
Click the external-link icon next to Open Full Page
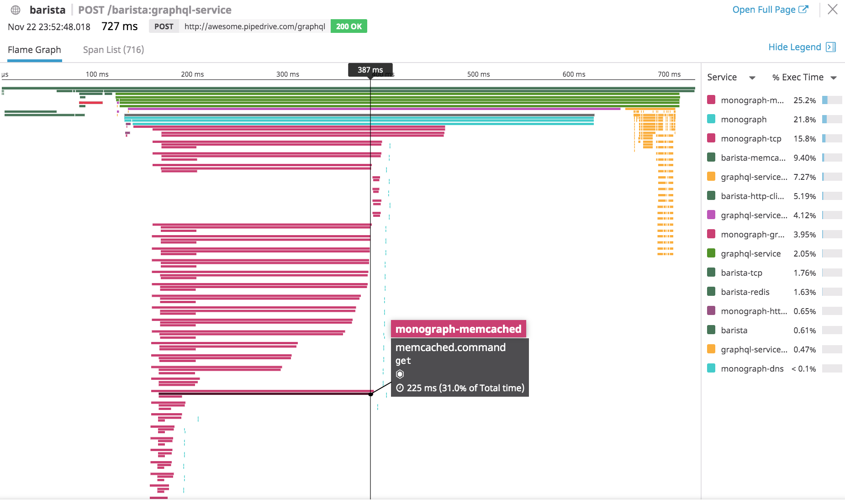(803, 9)
